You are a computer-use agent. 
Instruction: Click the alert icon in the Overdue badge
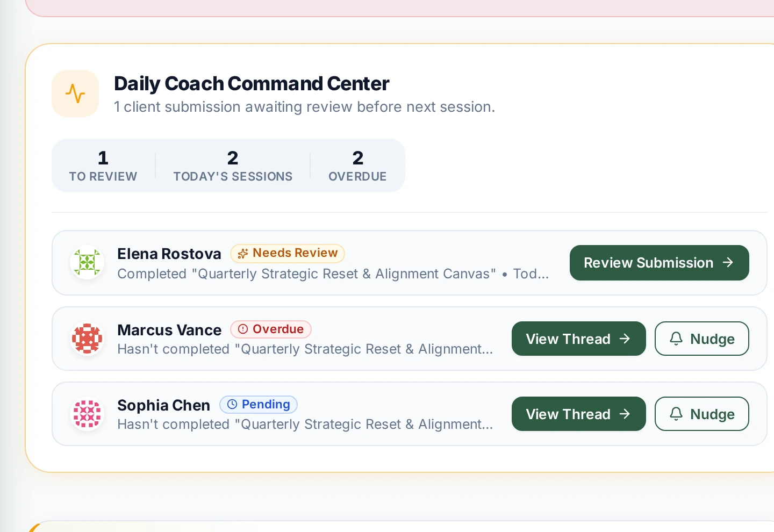pyautogui.click(x=243, y=329)
